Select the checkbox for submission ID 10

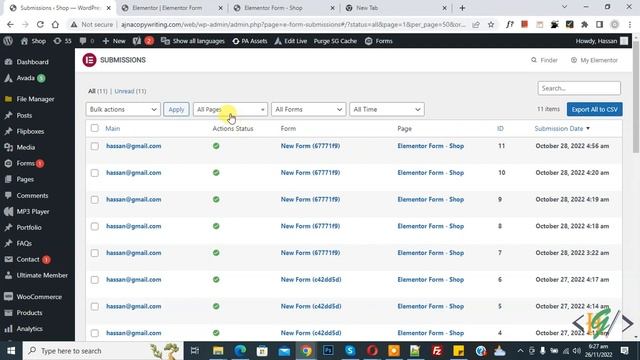pos(95,173)
